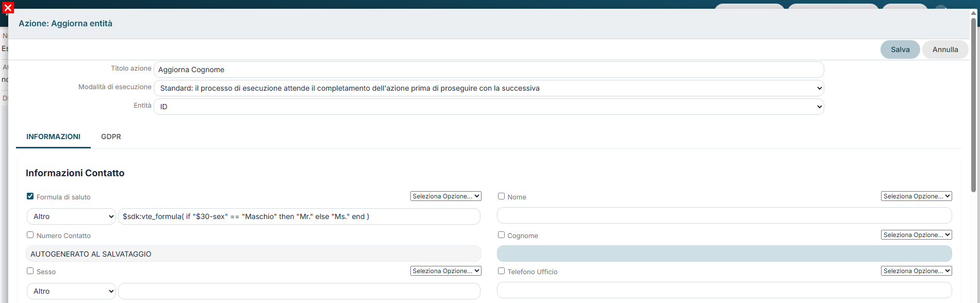The width and height of the screenshot is (980, 303).
Task: Enable the Numero Contatto checkbox
Action: [x=30, y=235]
